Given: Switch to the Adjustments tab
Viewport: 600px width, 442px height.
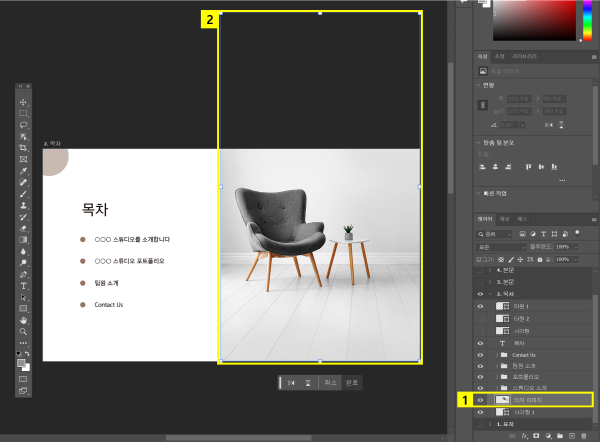Looking at the screenshot, I should tap(499, 56).
